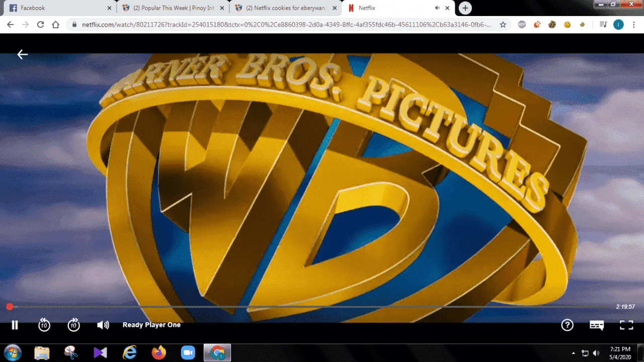Open network status in system tray
644x362 pixels.
point(585,353)
